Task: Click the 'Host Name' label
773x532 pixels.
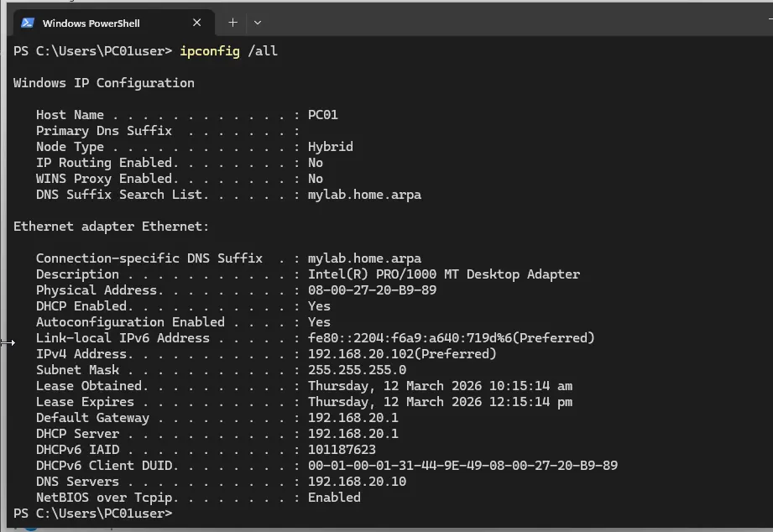Action: pyautogui.click(x=70, y=115)
